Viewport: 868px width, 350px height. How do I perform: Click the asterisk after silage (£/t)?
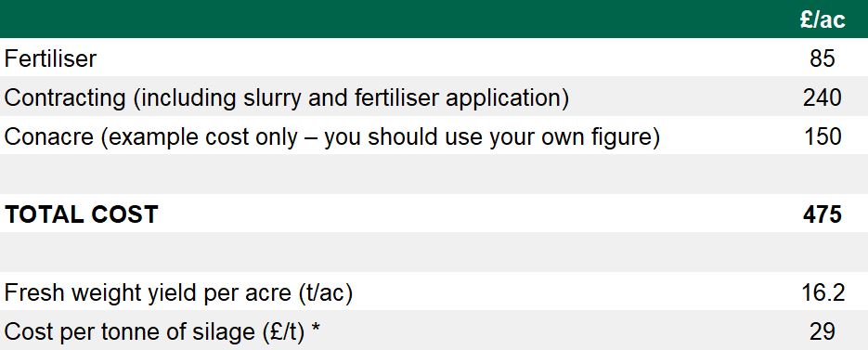coord(316,329)
